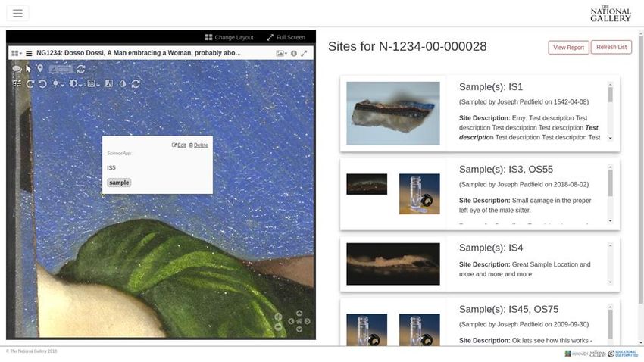Edit the IS5 annotation
Viewport: 644px width, 362px height.
179,145
